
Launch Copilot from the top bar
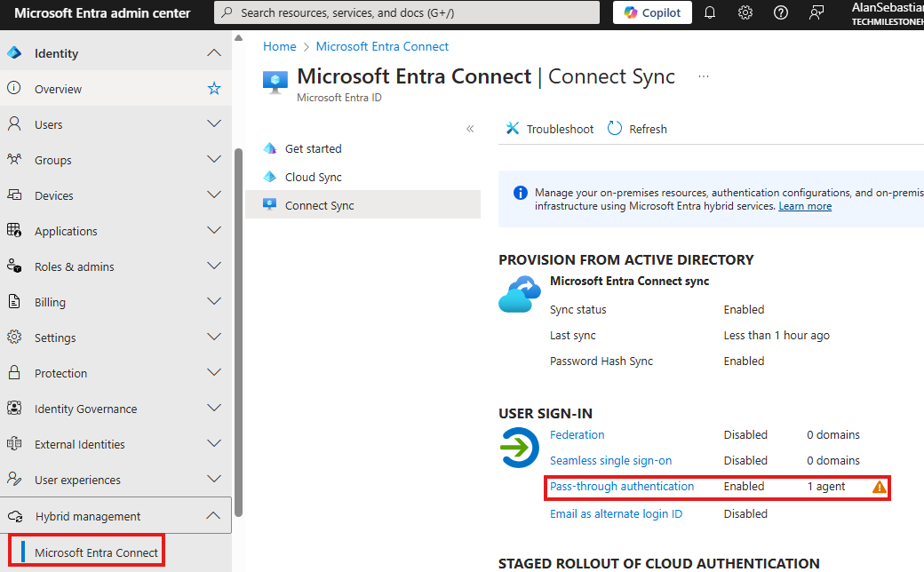[652, 12]
